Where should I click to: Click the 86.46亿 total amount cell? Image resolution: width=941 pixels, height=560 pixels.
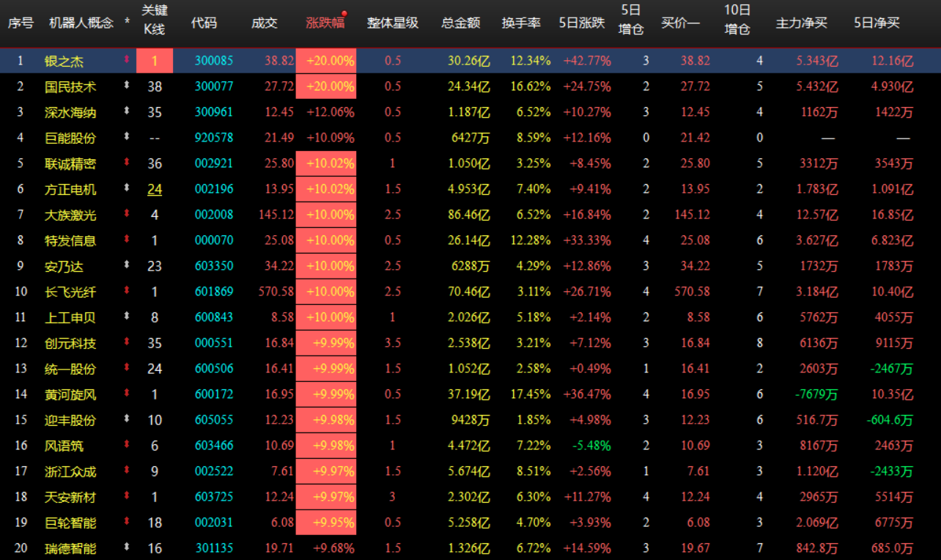tap(469, 215)
